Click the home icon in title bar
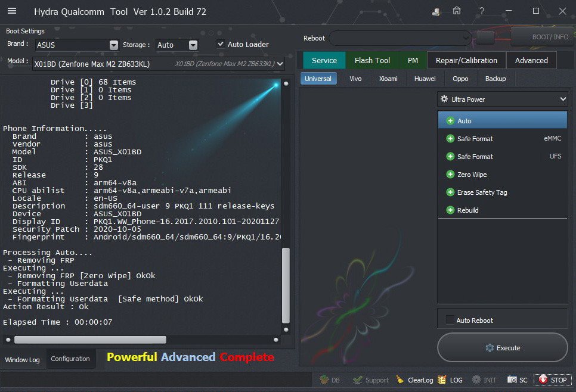Viewport: 576px width, 392px height. click(x=457, y=11)
